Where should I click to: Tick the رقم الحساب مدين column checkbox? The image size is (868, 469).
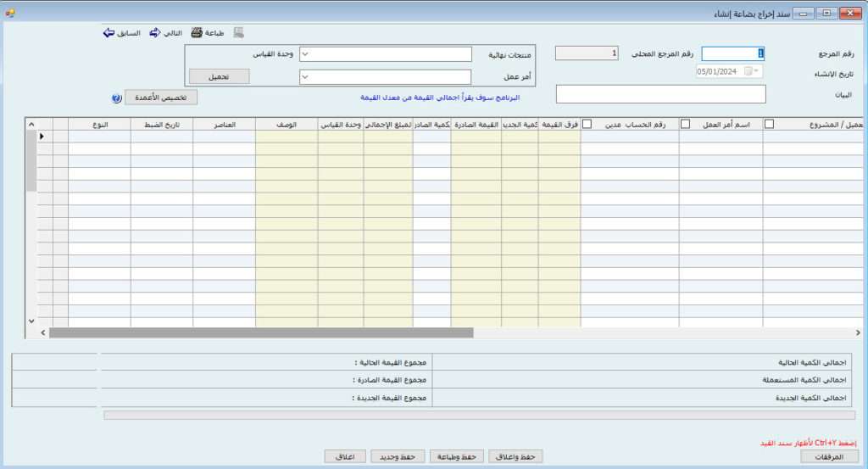click(x=587, y=124)
